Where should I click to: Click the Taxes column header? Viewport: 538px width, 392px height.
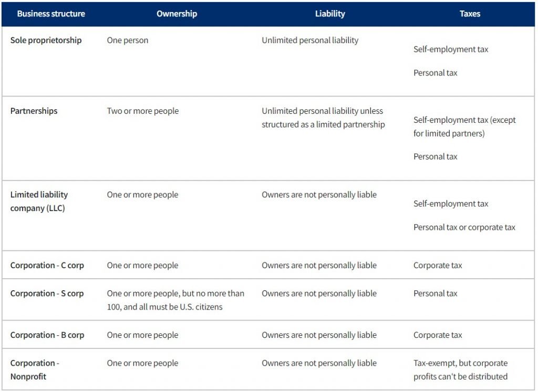tap(470, 14)
